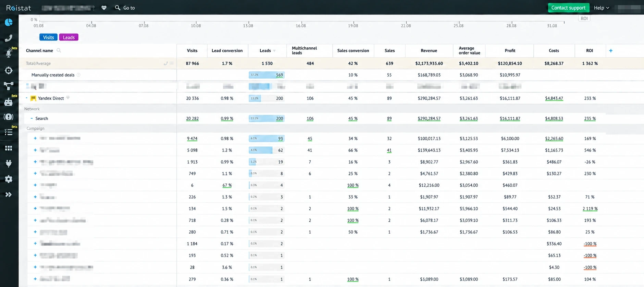Click the list icon in Total/Average row
This screenshot has height=287, width=644.
point(172,63)
